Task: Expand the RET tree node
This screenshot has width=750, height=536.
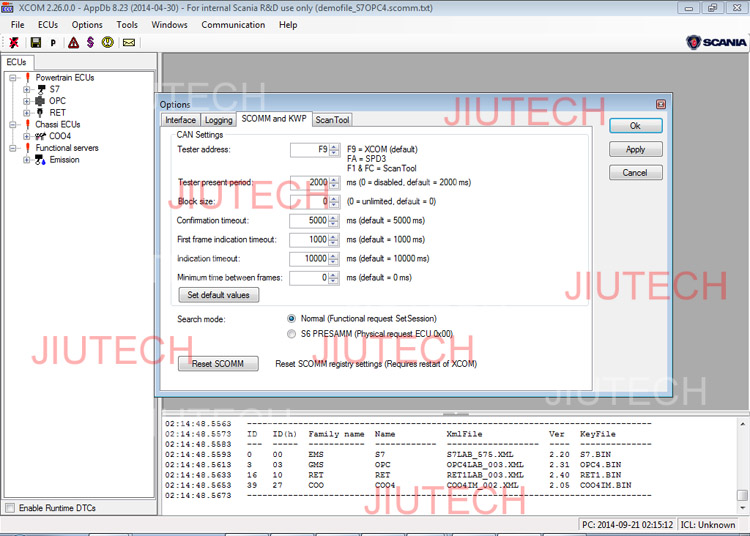Action: click(26, 113)
